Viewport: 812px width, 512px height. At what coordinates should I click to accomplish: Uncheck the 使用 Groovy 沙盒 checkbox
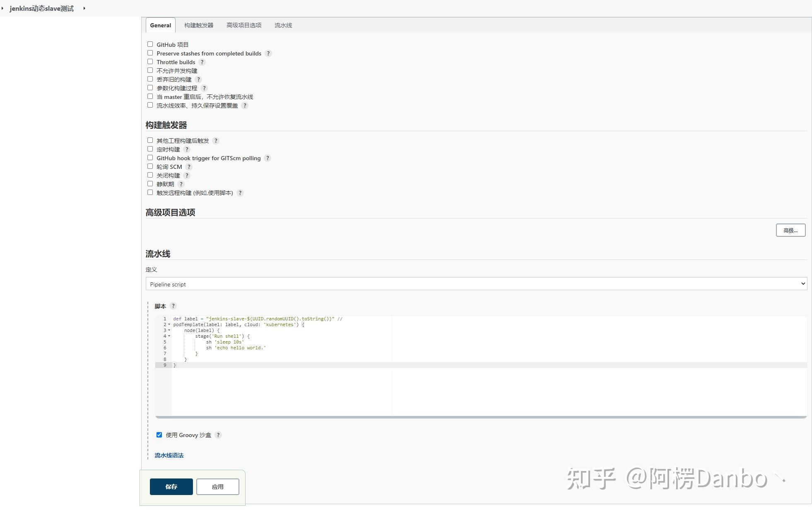pos(159,435)
